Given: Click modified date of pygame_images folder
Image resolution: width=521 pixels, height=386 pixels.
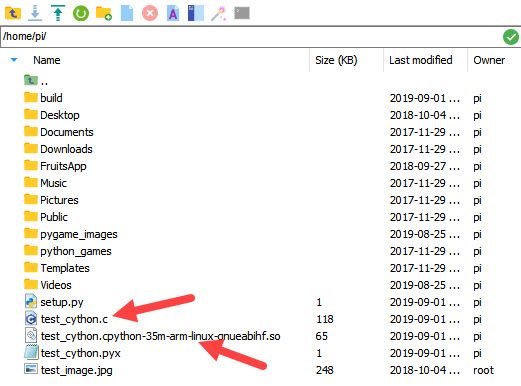Looking at the screenshot, I should 425,234.
